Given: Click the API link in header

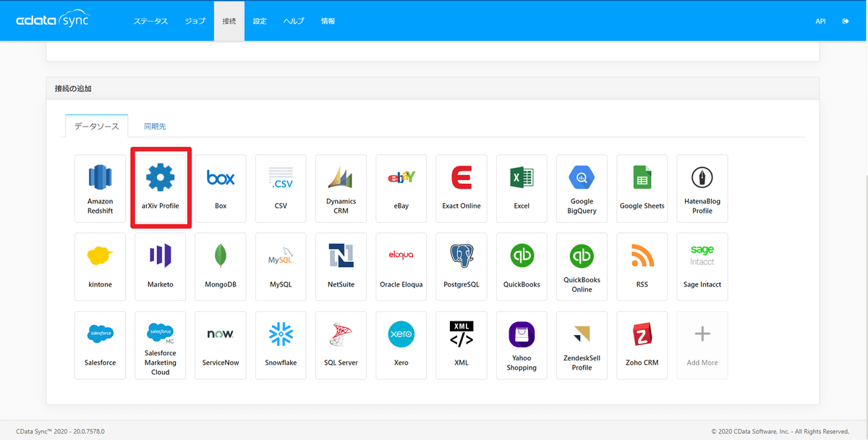Looking at the screenshot, I should (x=820, y=21).
